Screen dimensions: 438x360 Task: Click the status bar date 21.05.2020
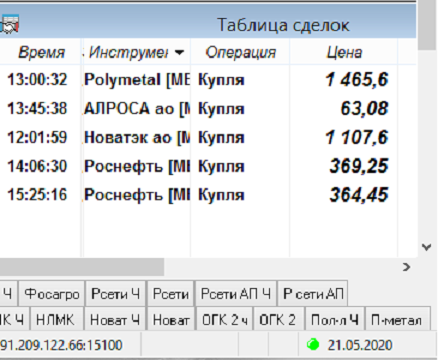coord(360,345)
